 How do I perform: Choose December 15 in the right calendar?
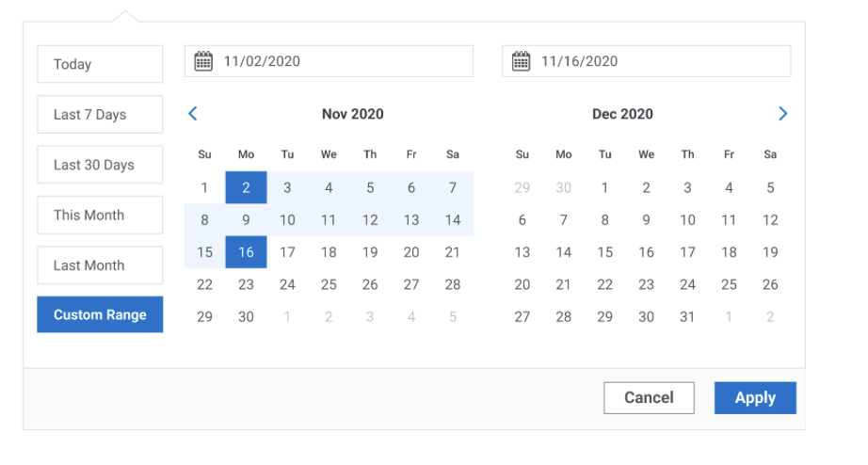(x=604, y=252)
